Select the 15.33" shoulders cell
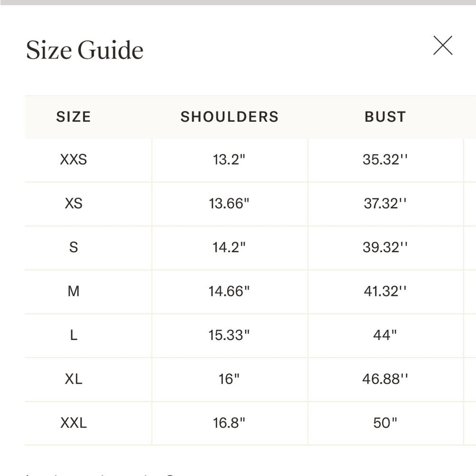The image size is (476, 476). click(x=229, y=335)
